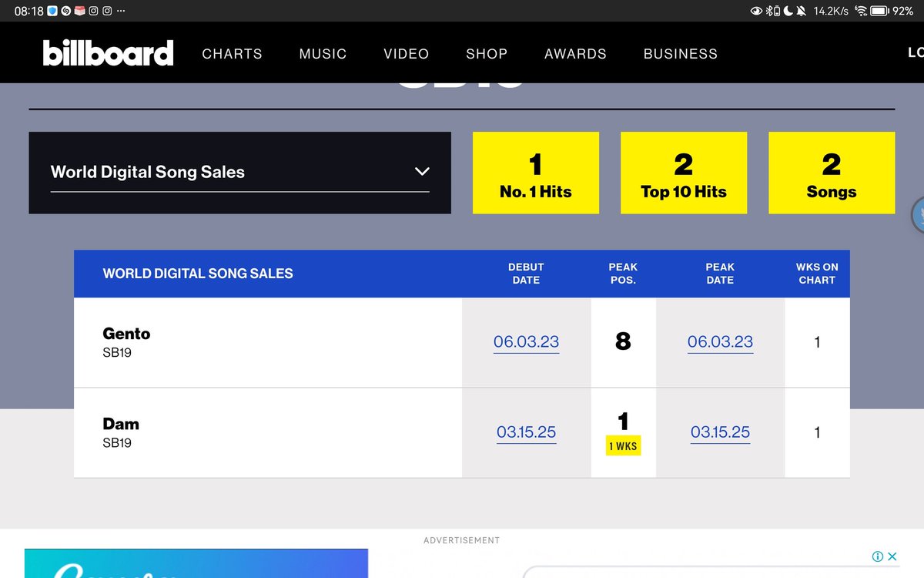Close the advertisement with the X
The width and height of the screenshot is (924, 578).
click(892, 556)
